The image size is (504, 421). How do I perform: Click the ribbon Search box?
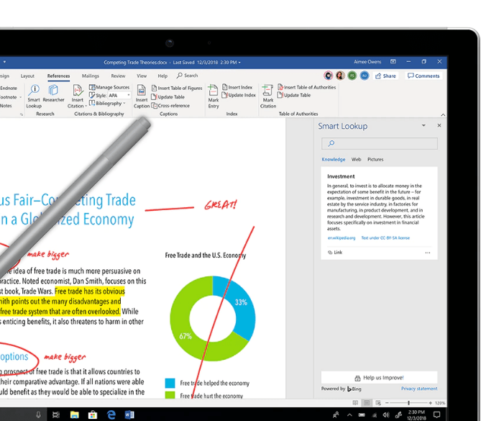[188, 76]
